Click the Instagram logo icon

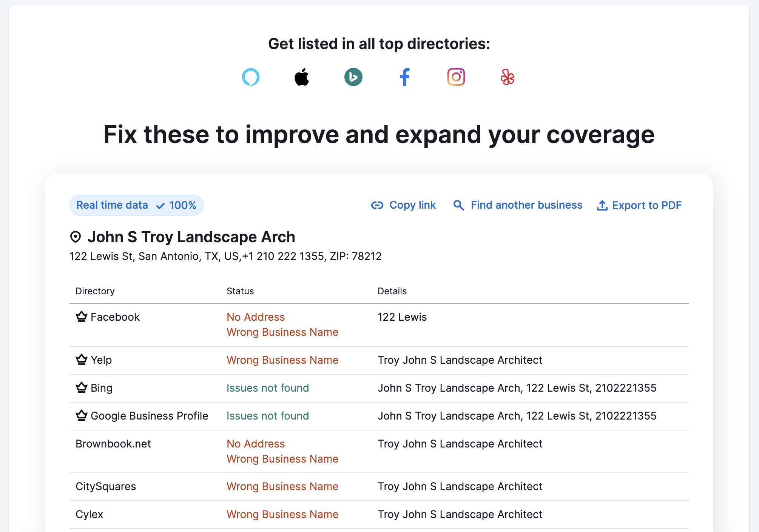[x=456, y=77]
